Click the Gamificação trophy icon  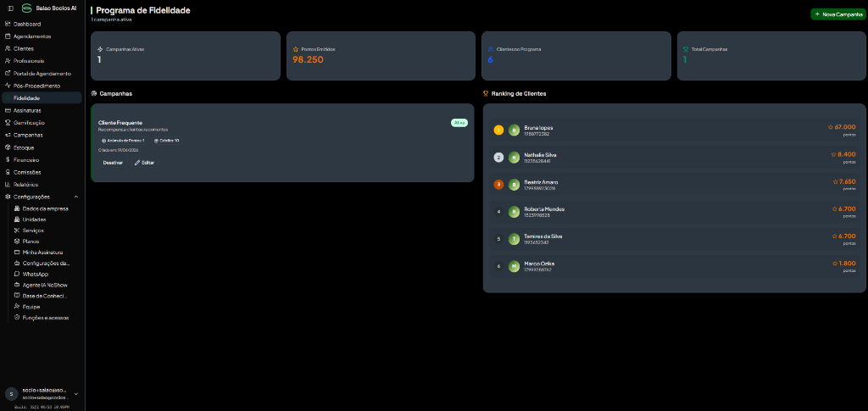tap(8, 123)
